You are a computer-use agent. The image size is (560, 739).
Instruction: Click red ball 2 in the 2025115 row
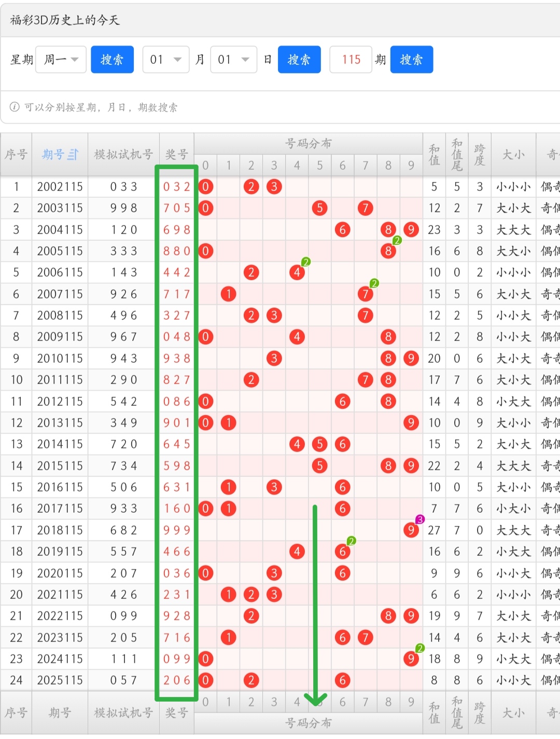pyautogui.click(x=251, y=680)
